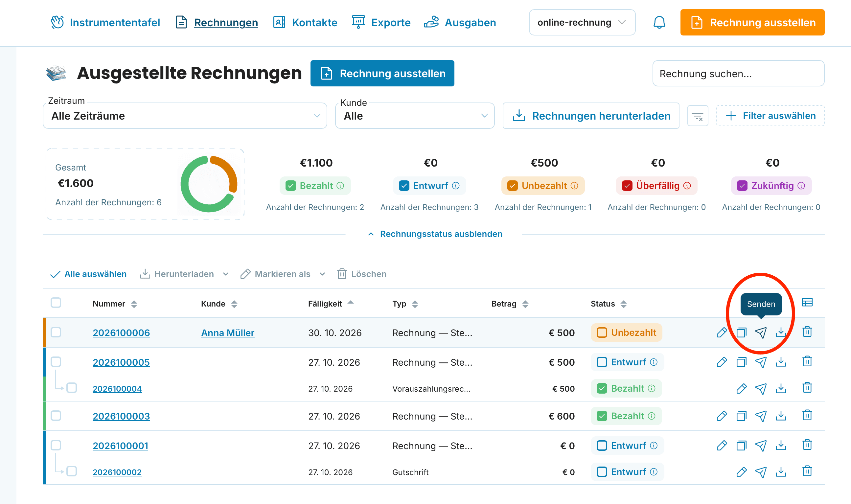The height and width of the screenshot is (504, 851).
Task: Delete invoice 2026100006 with trash icon
Action: point(807,332)
